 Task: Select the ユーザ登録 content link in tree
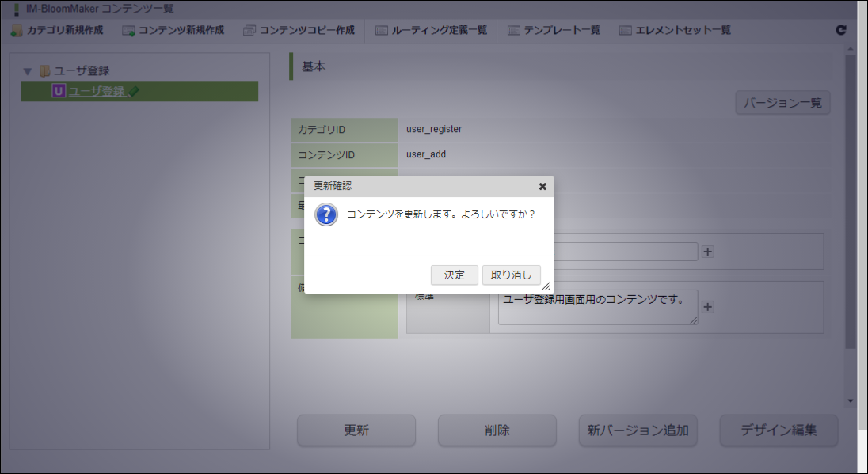pyautogui.click(x=97, y=91)
